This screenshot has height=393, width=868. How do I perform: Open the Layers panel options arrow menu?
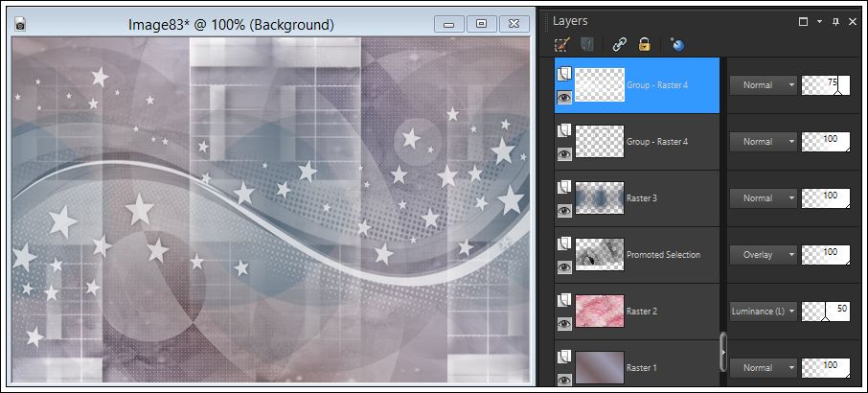[820, 22]
